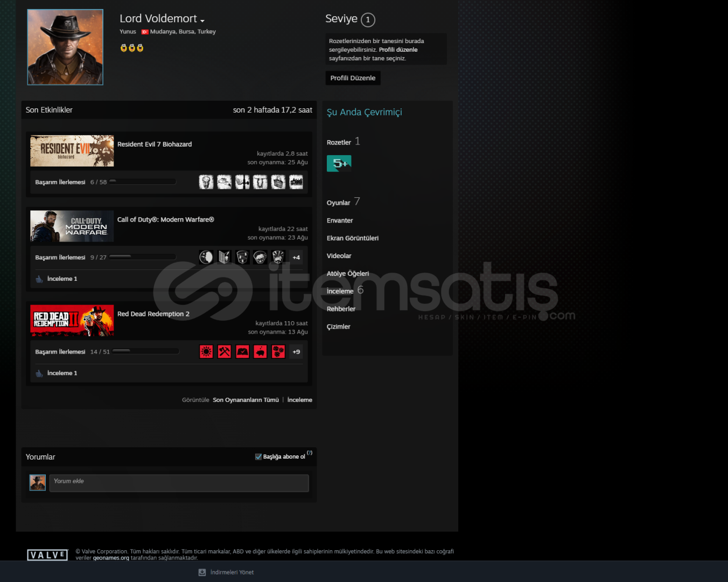Click the profile emoticon icons under name
728x582 pixels.
click(132, 48)
